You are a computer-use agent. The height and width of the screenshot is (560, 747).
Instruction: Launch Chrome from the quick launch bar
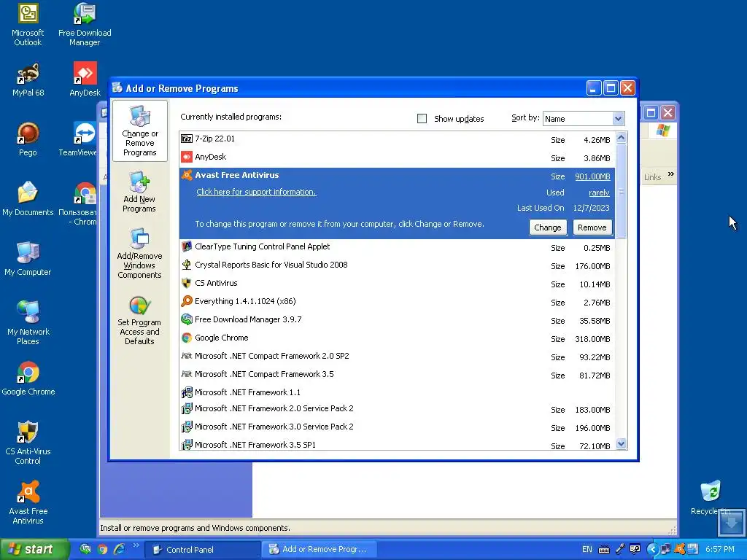click(x=102, y=550)
